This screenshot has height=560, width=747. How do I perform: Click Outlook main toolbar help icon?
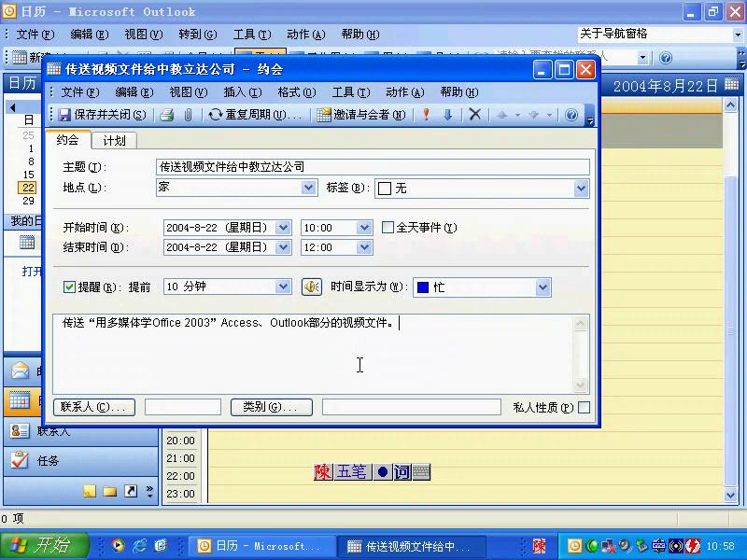[x=666, y=58]
